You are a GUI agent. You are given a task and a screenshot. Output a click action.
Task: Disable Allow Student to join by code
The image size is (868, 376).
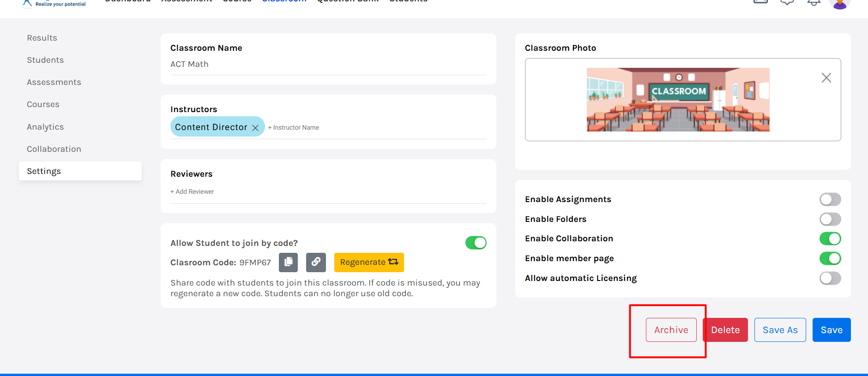[x=476, y=243]
